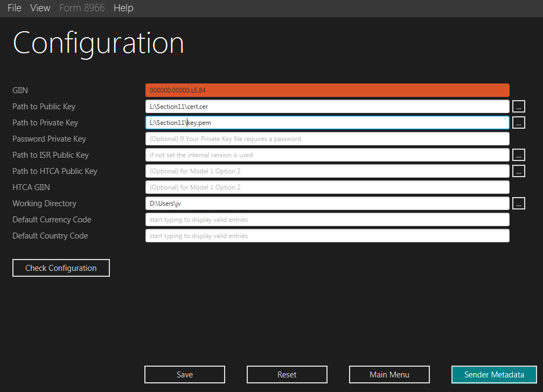
Task: Click the GIIN label
Action: tap(20, 90)
